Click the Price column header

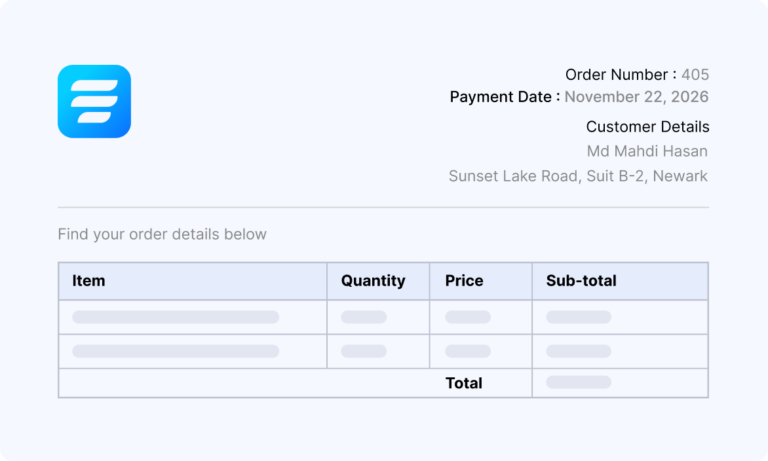coord(464,281)
